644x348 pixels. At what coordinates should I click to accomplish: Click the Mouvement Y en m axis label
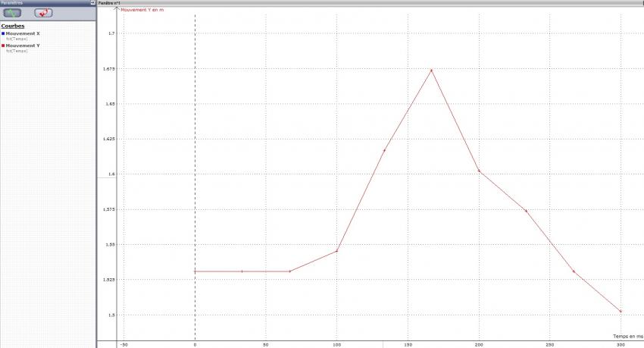142,10
